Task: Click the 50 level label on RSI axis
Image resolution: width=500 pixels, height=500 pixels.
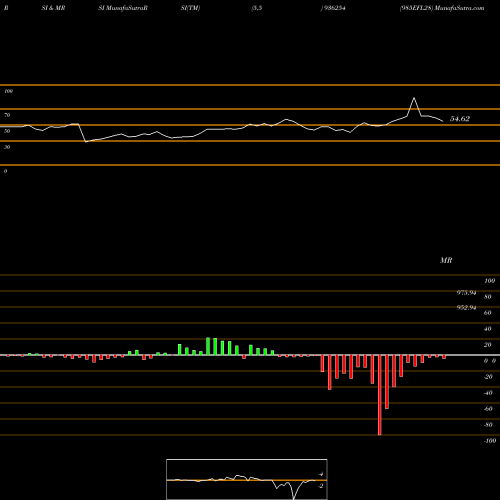Action: [7, 131]
